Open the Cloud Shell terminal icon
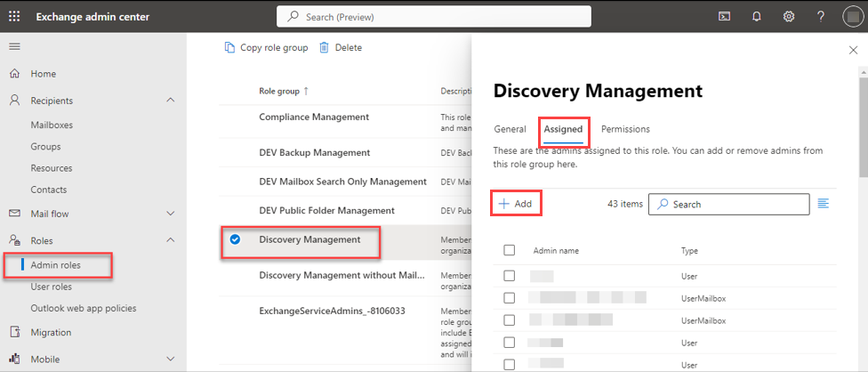Image resolution: width=868 pixels, height=372 pixels. click(725, 16)
